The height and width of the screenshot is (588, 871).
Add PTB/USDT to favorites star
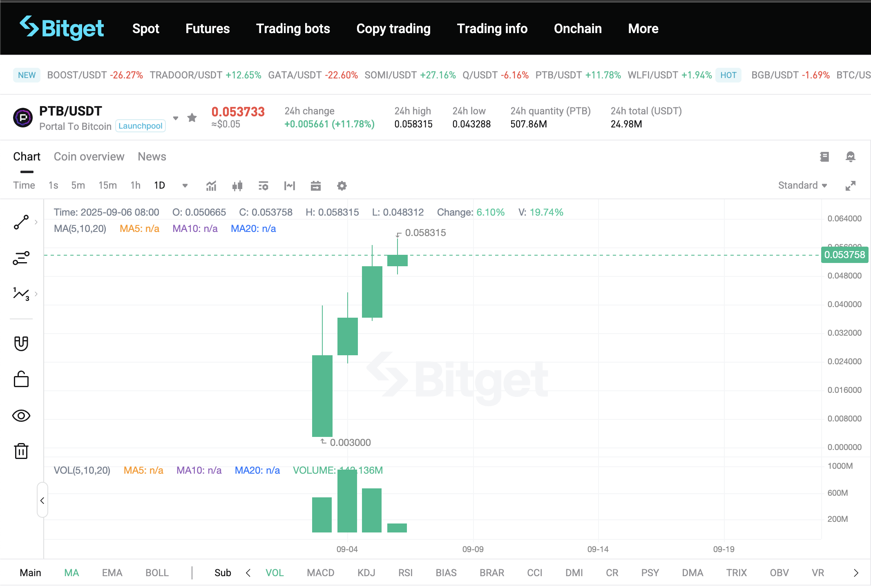tap(192, 118)
